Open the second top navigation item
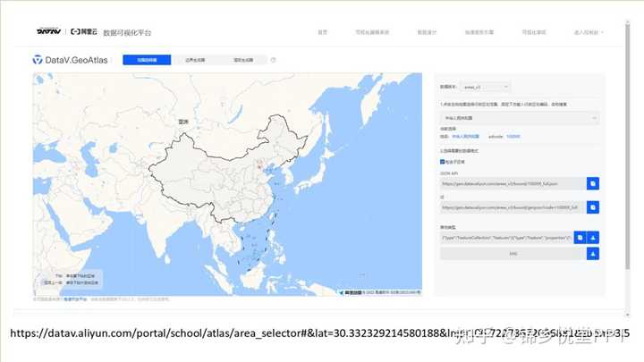Screen dimensions: 644x362 (x=372, y=32)
